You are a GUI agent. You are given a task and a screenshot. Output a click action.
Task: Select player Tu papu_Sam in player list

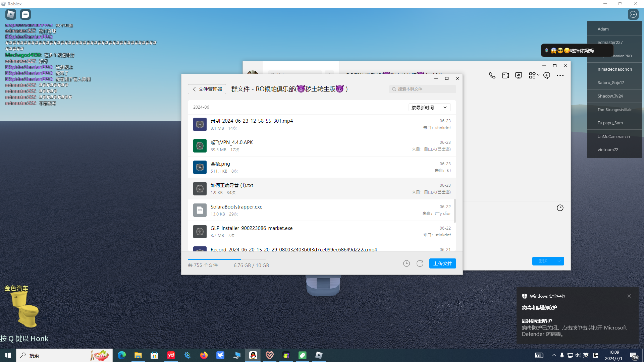pyautogui.click(x=614, y=123)
